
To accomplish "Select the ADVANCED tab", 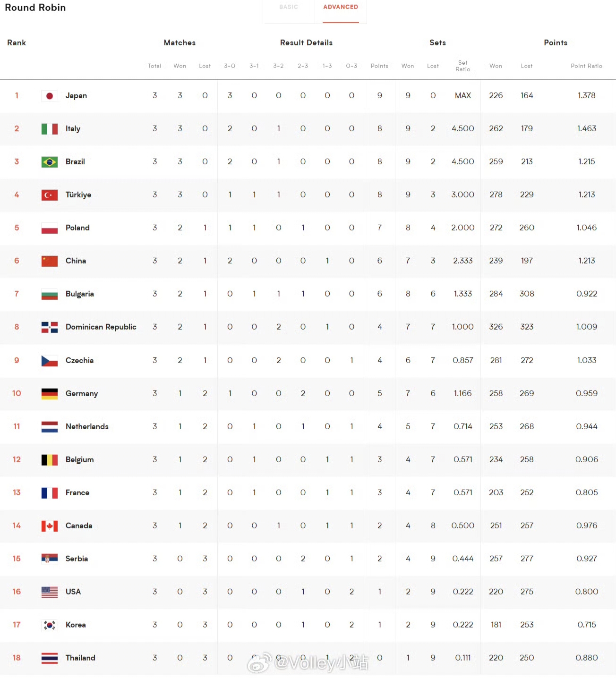I will pos(341,7).
